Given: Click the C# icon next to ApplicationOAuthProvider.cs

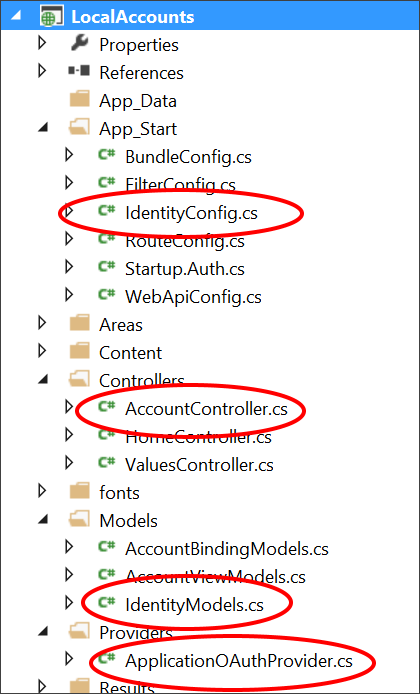Looking at the screenshot, I should click(x=107, y=659).
